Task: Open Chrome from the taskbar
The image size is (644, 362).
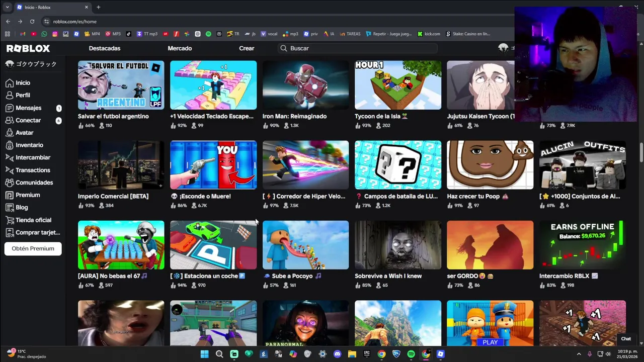Action: point(381,354)
